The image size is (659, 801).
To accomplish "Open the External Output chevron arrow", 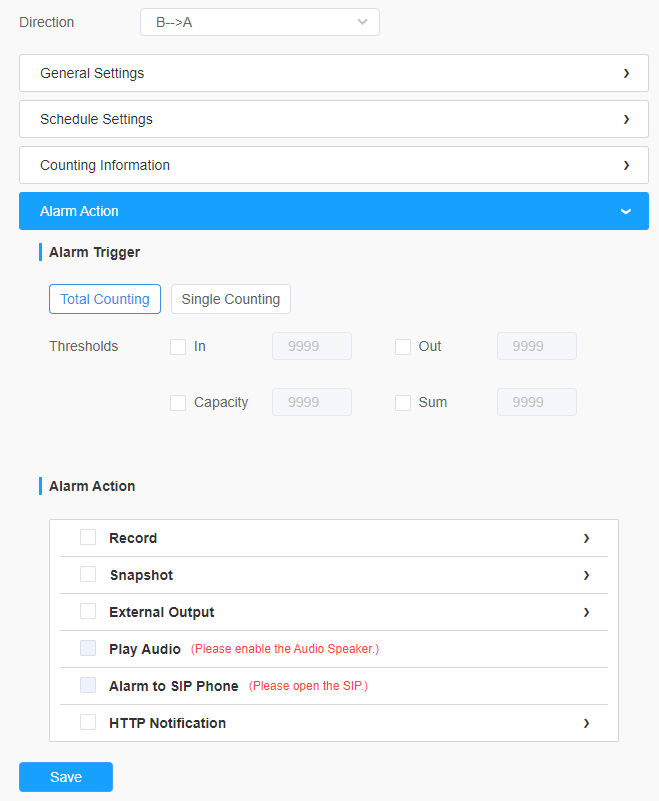I will tap(586, 612).
